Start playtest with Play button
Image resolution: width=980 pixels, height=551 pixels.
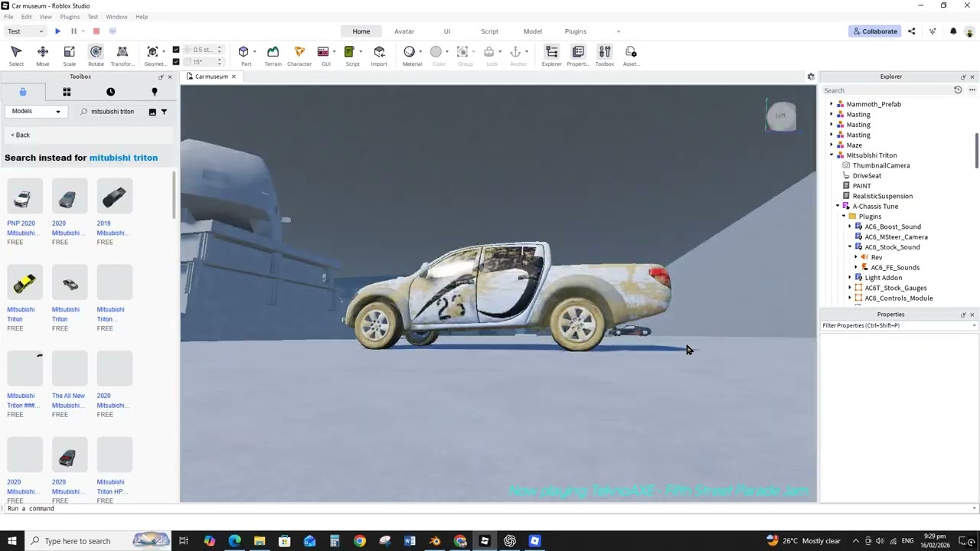(x=57, y=31)
